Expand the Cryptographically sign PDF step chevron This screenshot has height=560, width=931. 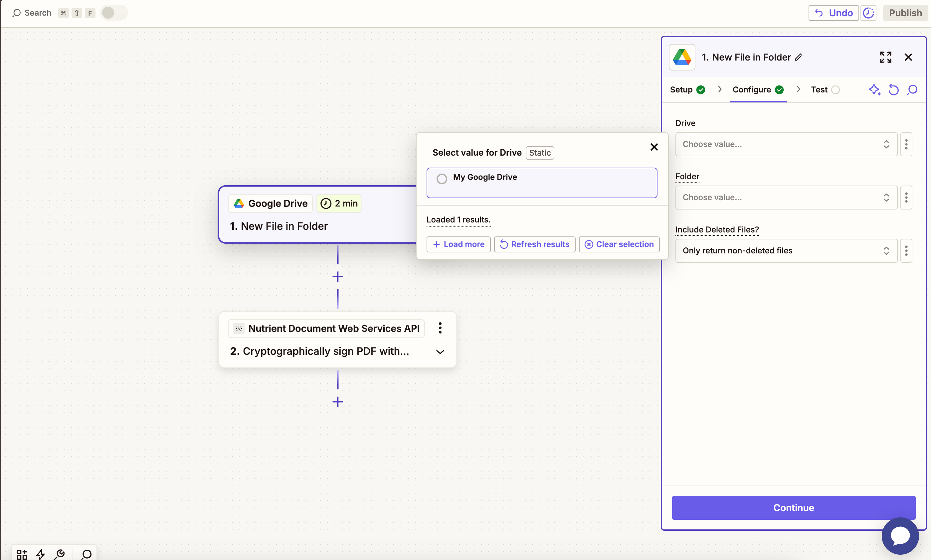pyautogui.click(x=440, y=352)
